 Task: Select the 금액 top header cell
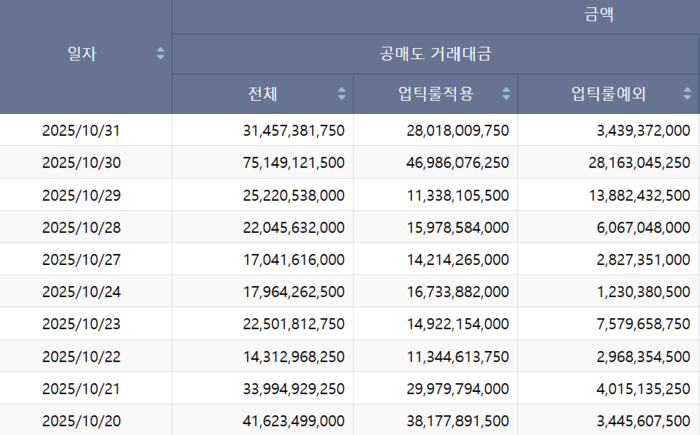pyautogui.click(x=600, y=16)
